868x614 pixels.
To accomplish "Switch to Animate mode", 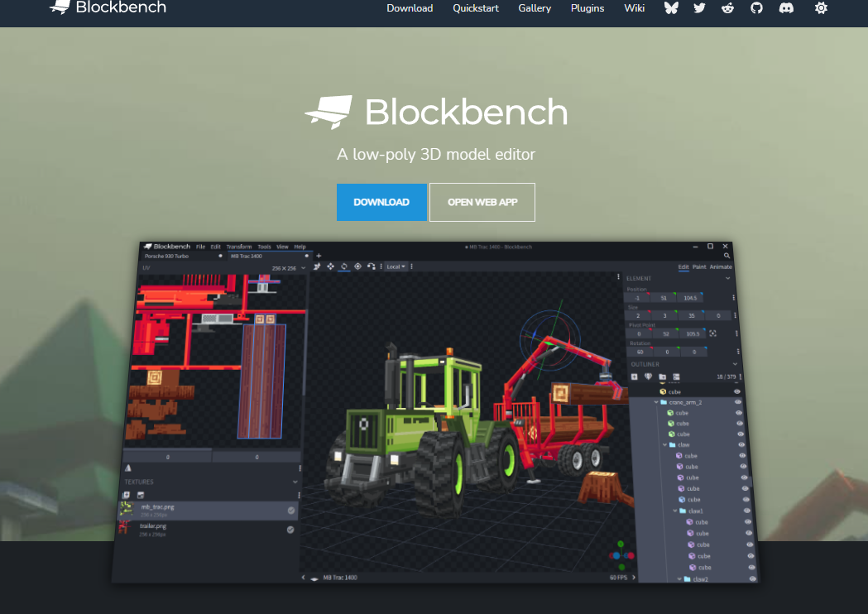I will (721, 266).
